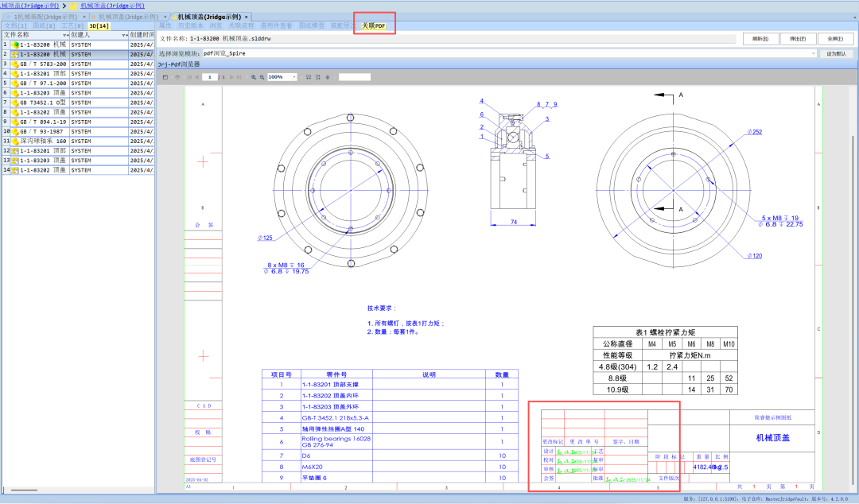Switch to the 关联流程 tab
The image size is (859, 504).
click(x=241, y=25)
